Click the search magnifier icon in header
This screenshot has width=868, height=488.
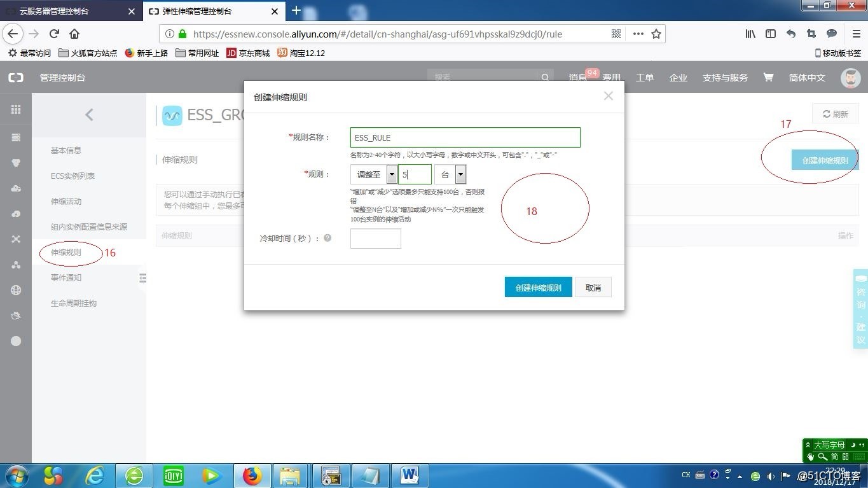[x=545, y=78]
